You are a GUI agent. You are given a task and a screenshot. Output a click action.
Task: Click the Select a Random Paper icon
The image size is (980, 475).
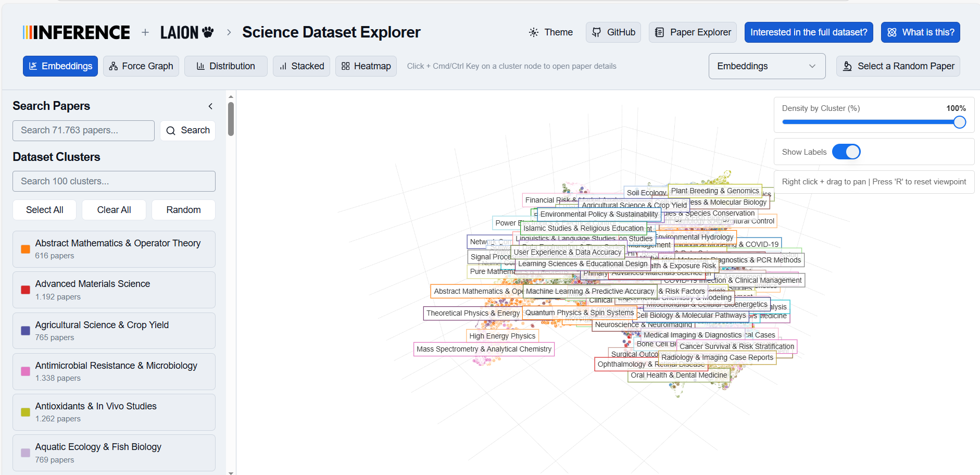pos(847,66)
